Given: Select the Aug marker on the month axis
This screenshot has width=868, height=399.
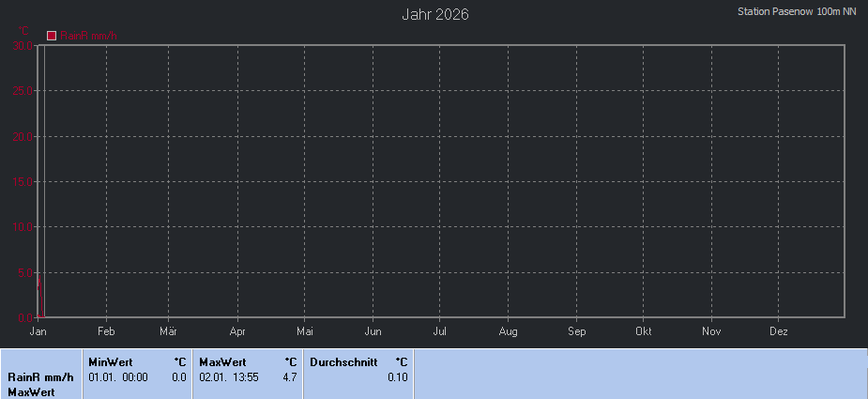Looking at the screenshot, I should (x=508, y=331).
